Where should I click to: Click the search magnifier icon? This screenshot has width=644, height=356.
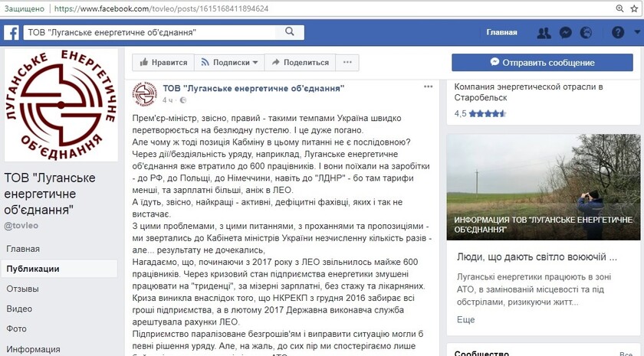click(x=290, y=32)
